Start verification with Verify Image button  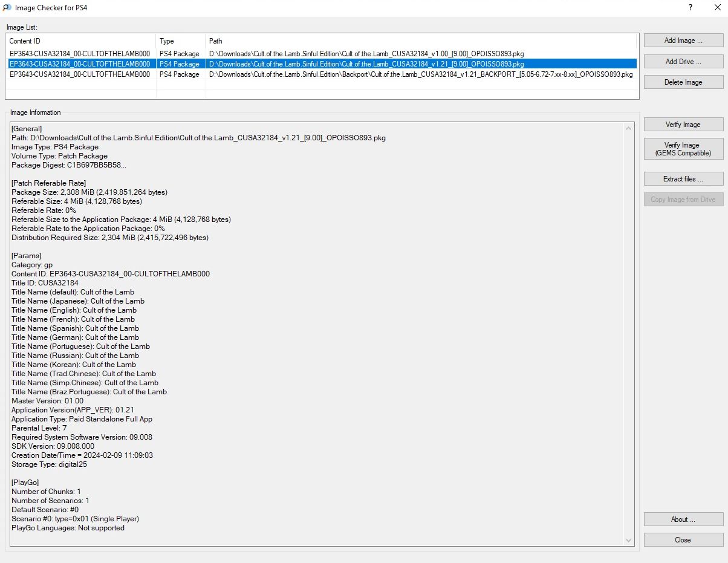click(683, 125)
